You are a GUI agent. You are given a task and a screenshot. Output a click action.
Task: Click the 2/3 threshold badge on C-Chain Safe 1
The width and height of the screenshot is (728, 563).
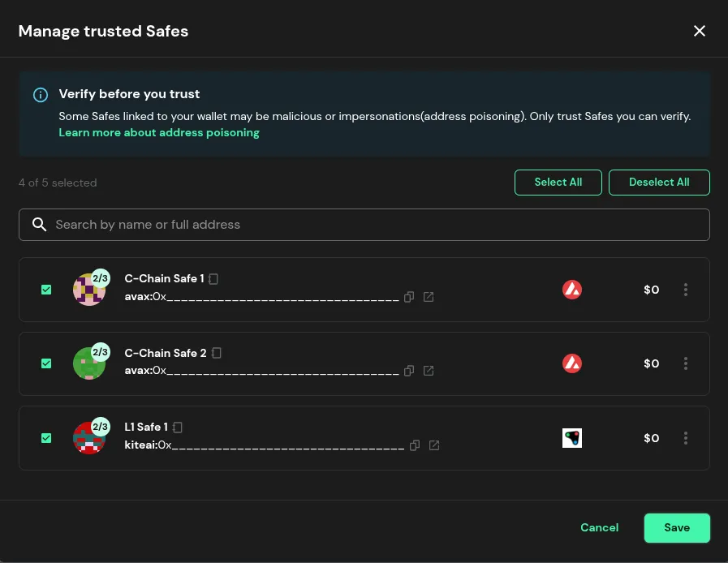coord(101,278)
